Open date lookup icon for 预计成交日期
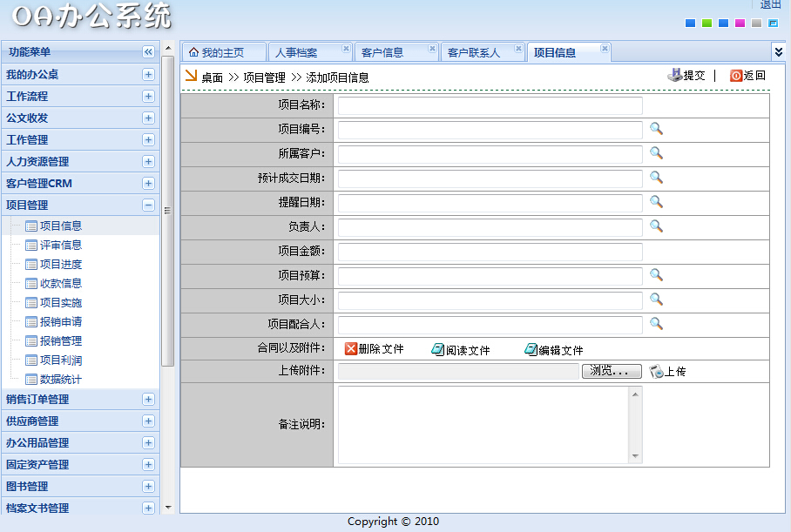 (656, 178)
